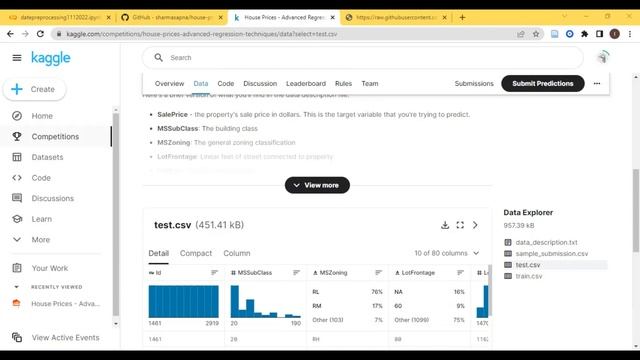Switch to Team tab
Viewport: 640px width, 360px height.
click(x=370, y=83)
